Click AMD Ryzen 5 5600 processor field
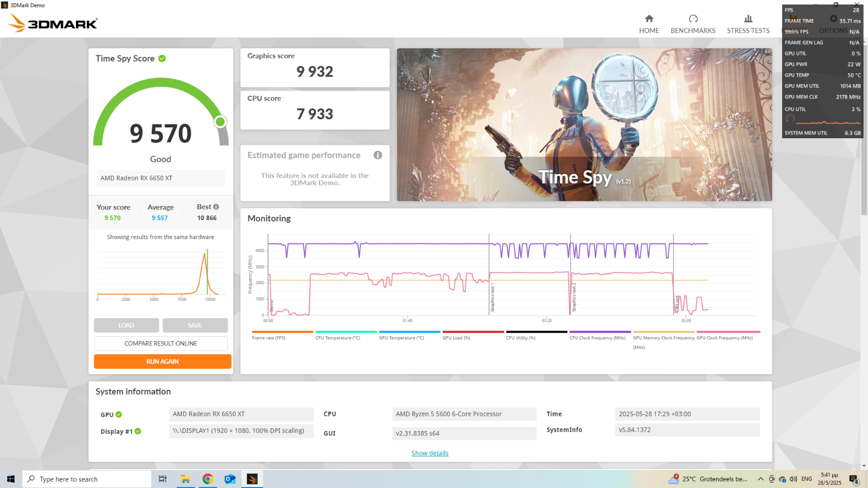Screen dimensions: 868x488 tap(464, 414)
